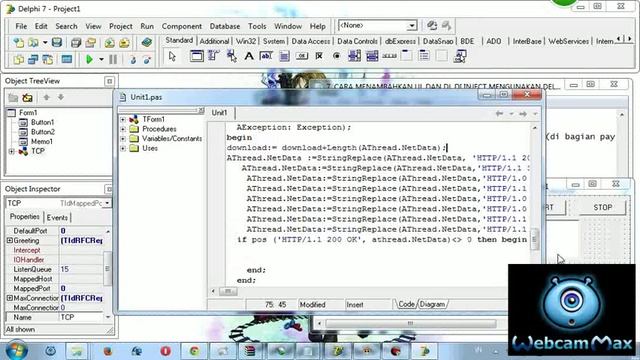Open the Diagram tab of the editor
This screenshot has width=640, height=360.
pos(432,304)
